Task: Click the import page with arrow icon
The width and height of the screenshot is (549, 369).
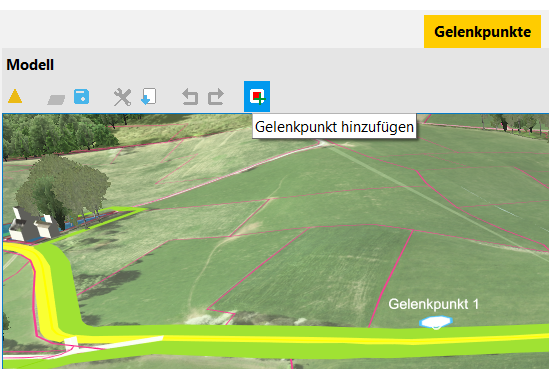Action: 149,96
